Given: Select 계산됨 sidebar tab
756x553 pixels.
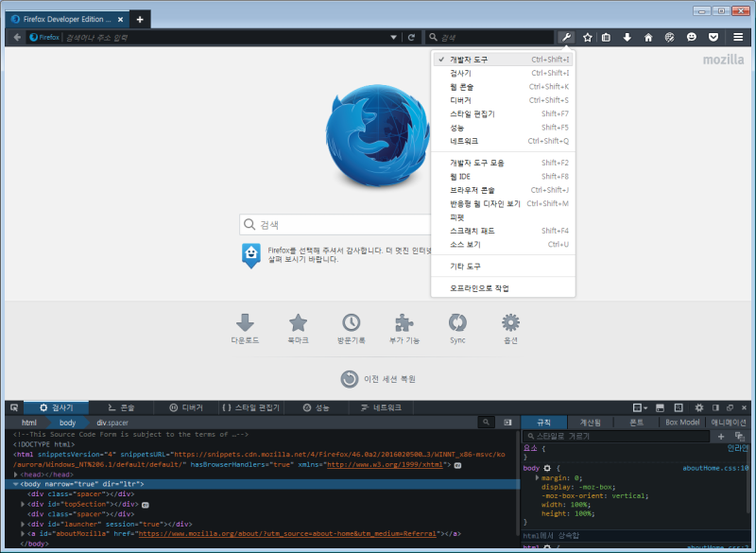Looking at the screenshot, I should coord(590,423).
